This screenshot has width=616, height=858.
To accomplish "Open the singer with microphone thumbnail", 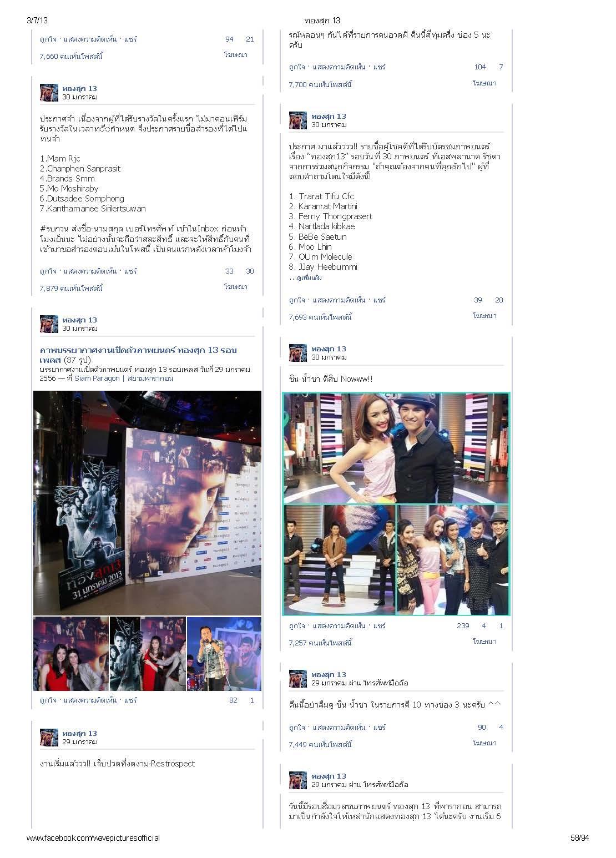I will tap(224, 654).
